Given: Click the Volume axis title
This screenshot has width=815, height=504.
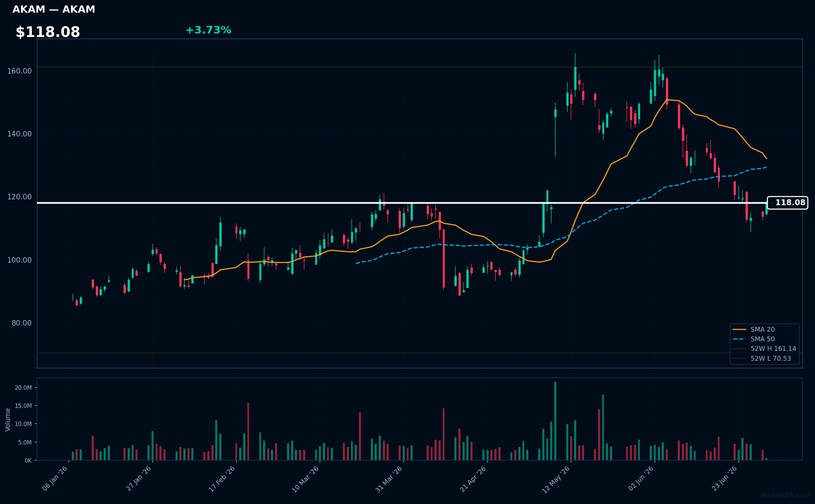Looking at the screenshot, I should coord(8,420).
